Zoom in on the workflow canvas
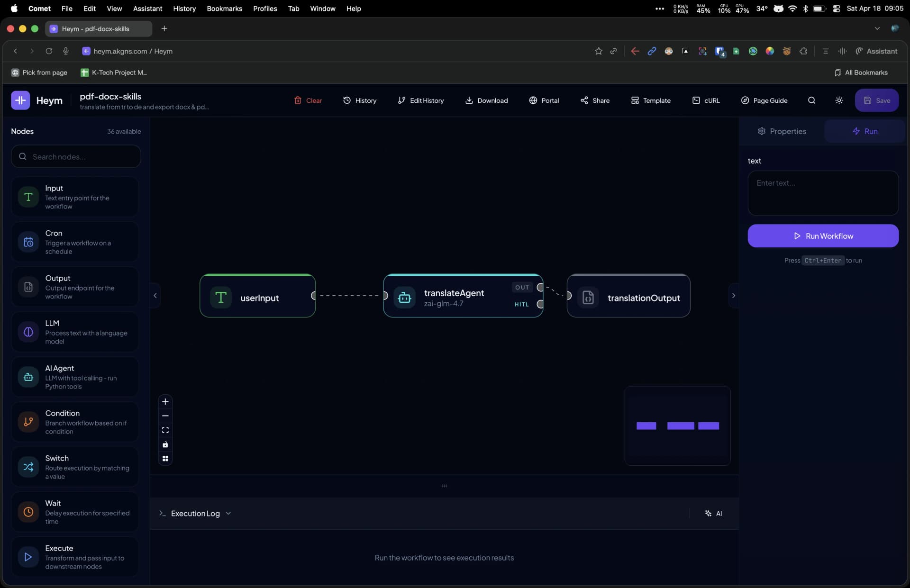The image size is (910, 588). [165, 402]
